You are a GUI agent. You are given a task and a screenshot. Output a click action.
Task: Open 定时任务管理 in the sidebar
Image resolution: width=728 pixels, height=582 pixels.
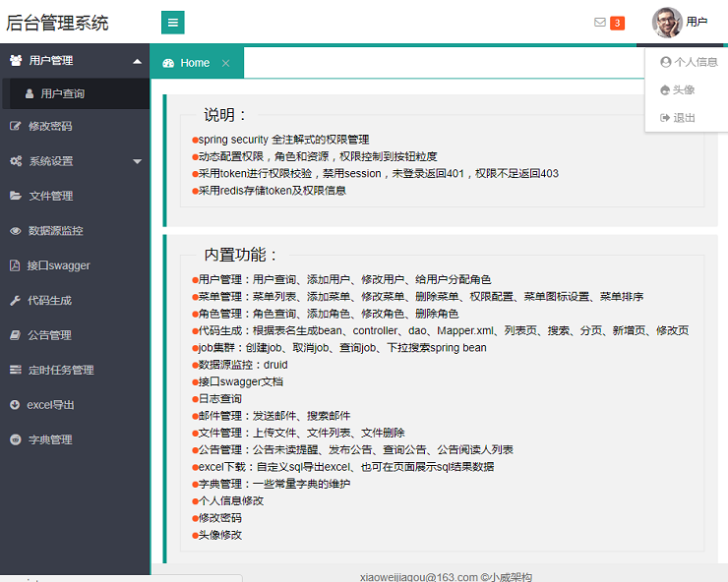(x=61, y=370)
